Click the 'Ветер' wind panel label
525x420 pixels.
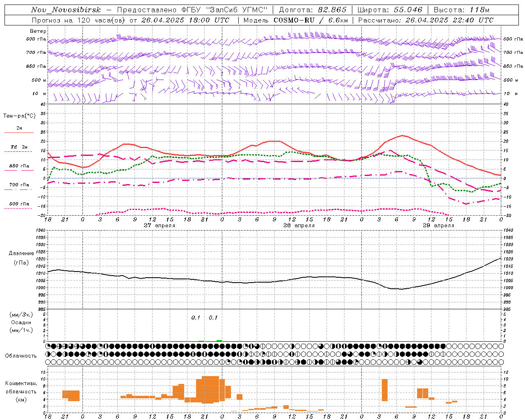[x=38, y=31]
